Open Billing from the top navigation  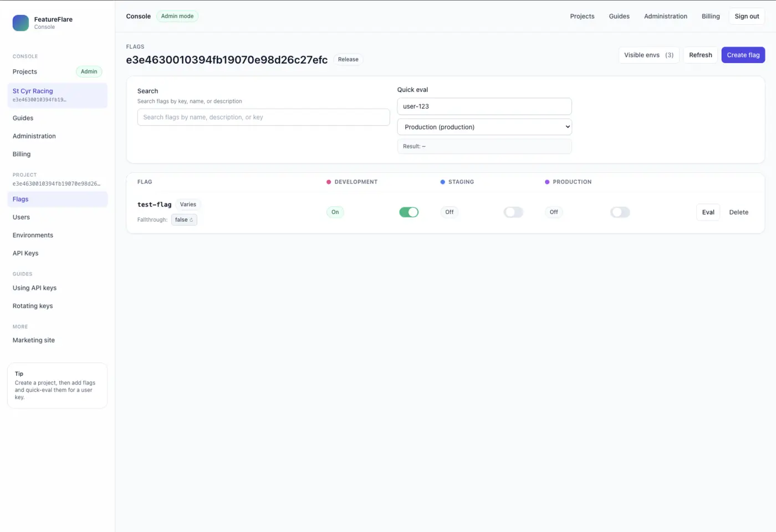pos(710,16)
